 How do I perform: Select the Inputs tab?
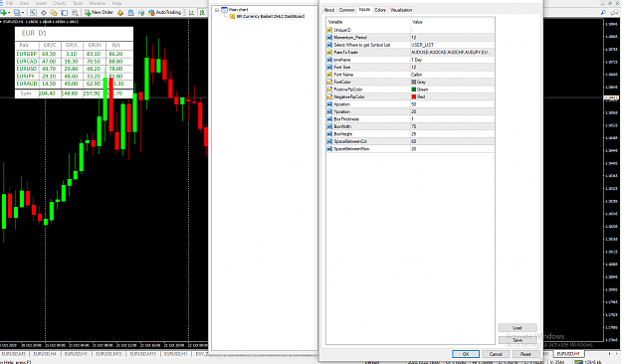pyautogui.click(x=364, y=10)
